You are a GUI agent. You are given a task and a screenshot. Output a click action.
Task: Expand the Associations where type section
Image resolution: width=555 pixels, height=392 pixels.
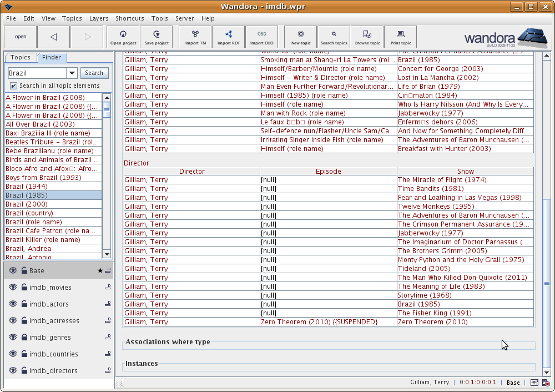click(168, 342)
